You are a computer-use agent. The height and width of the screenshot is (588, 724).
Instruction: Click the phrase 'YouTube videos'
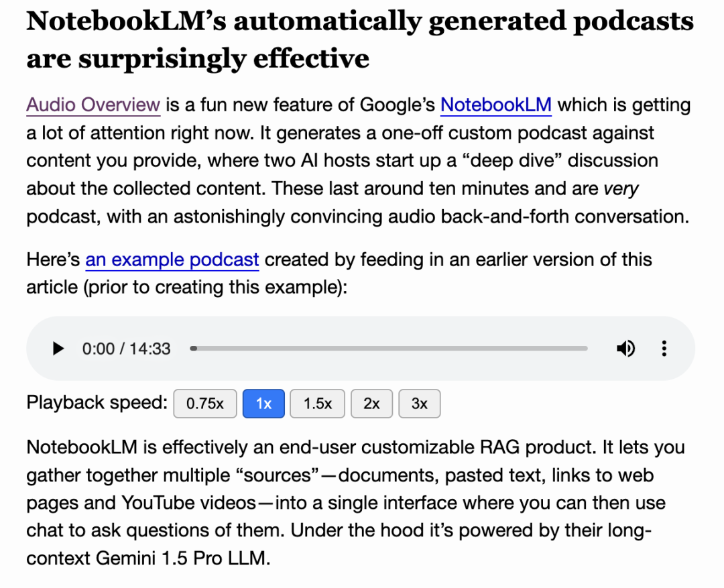[189, 503]
